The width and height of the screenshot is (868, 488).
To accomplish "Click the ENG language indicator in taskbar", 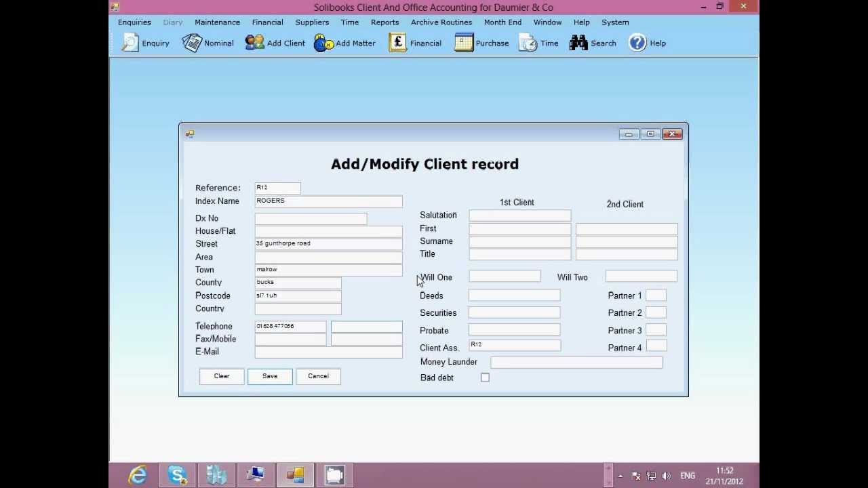I will point(688,476).
